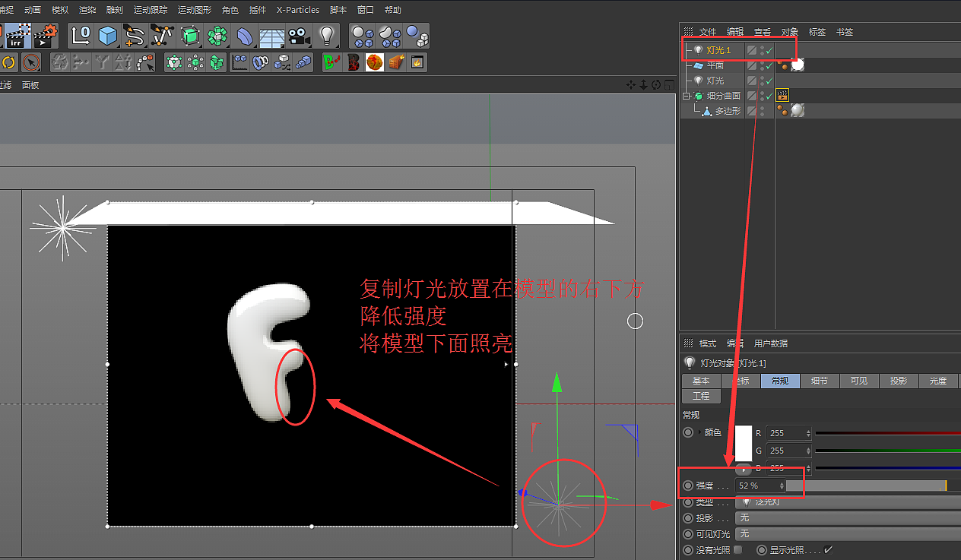
Task: Click the G value stepper arrows
Action: point(807,451)
